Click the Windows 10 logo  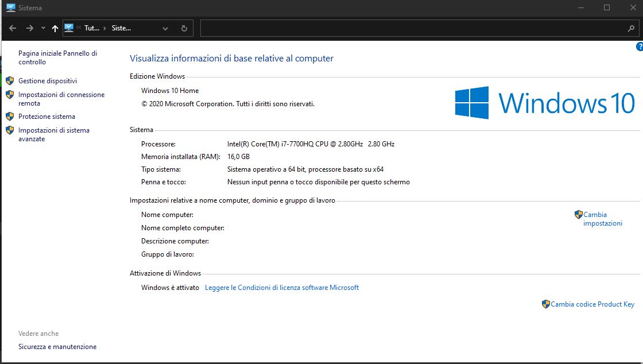[544, 103]
